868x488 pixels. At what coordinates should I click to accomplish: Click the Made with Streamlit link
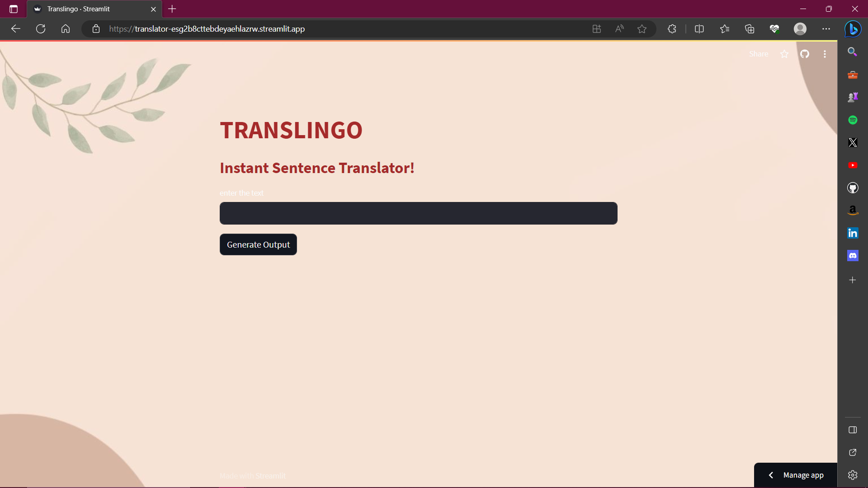tap(252, 476)
